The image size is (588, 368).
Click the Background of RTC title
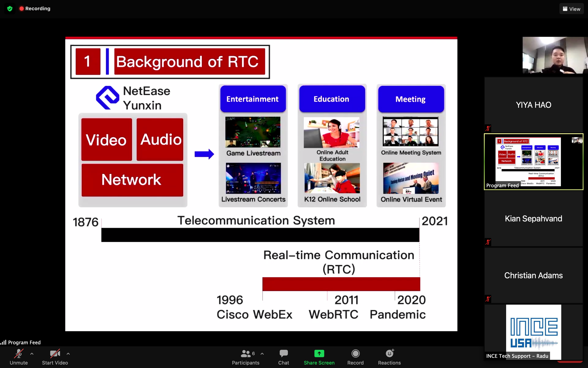[189, 61]
